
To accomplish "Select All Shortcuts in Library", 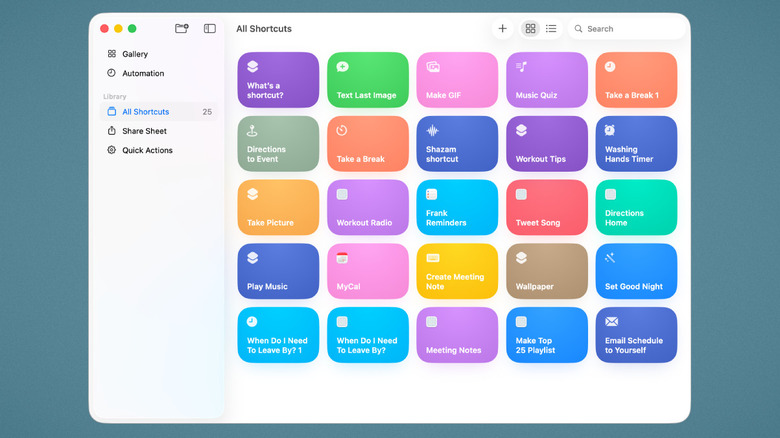I will pos(159,111).
